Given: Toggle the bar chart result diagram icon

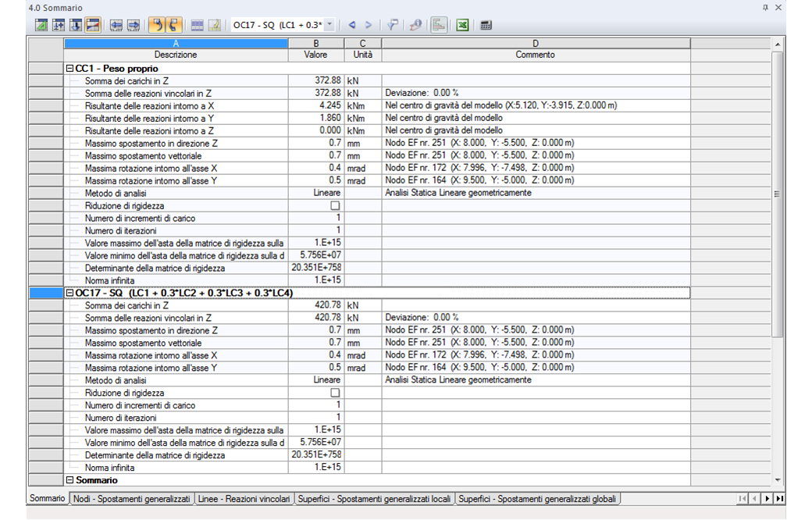Looking at the screenshot, I should click(439, 25).
